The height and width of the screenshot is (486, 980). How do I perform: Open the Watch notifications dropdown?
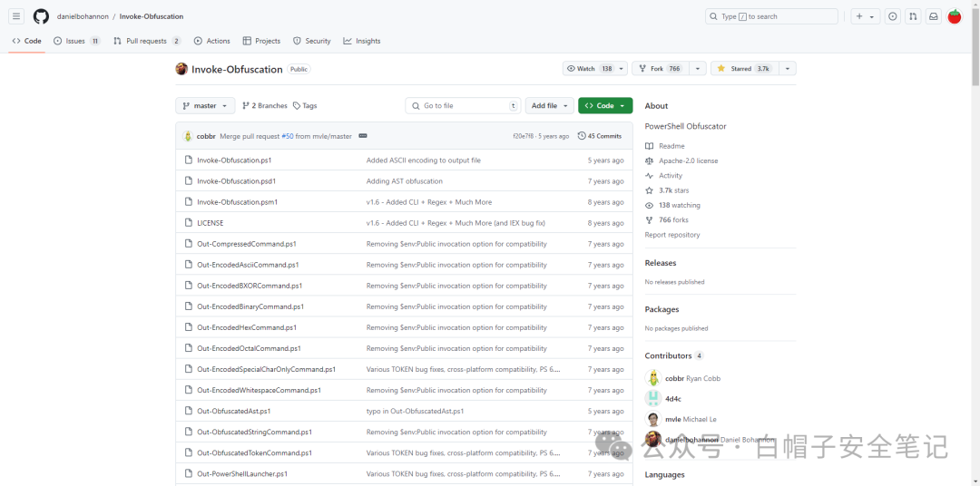[595, 69]
